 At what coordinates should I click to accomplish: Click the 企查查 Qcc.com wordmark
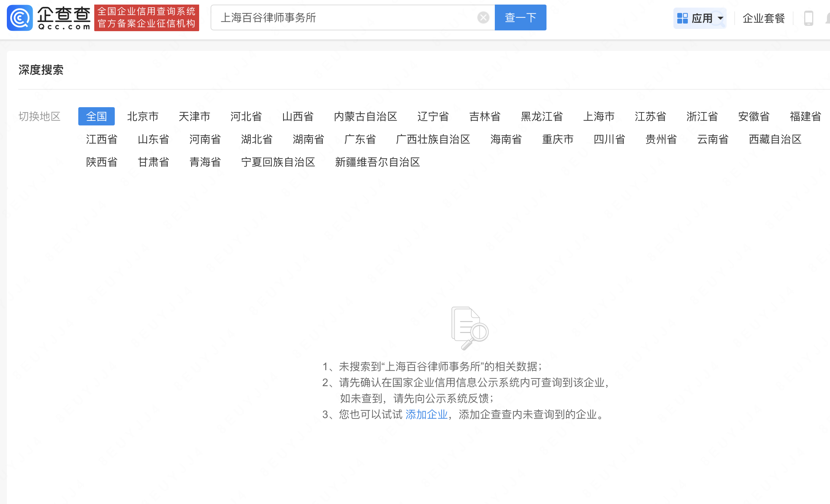click(x=64, y=18)
